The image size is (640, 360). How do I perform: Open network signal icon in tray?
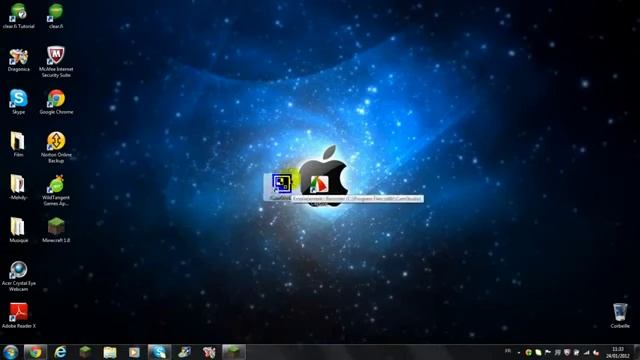tap(586, 352)
